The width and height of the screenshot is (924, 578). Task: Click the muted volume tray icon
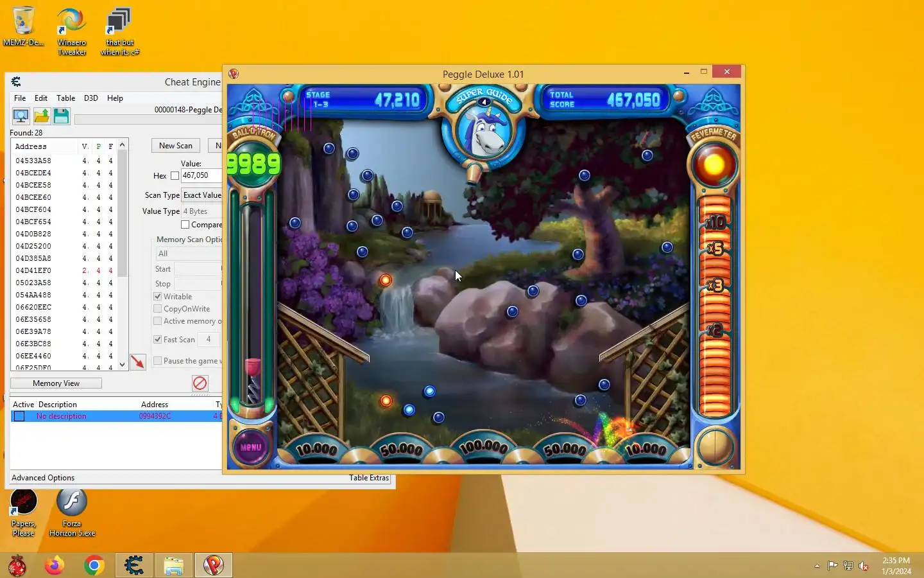[864, 566]
